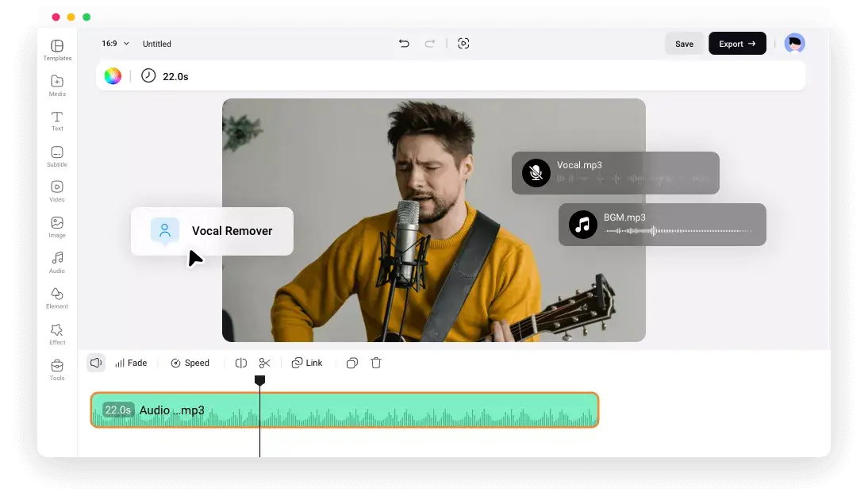Click the undo arrow icon
Image resolution: width=868 pixels, height=504 pixels.
[404, 43]
